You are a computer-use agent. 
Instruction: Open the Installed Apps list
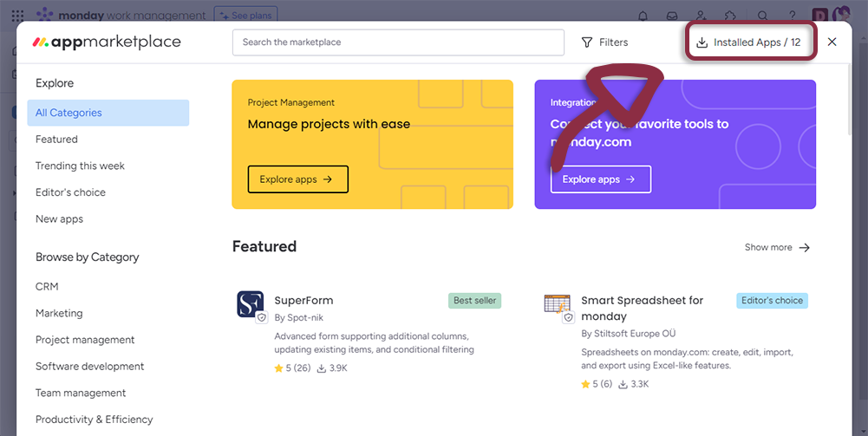point(750,42)
